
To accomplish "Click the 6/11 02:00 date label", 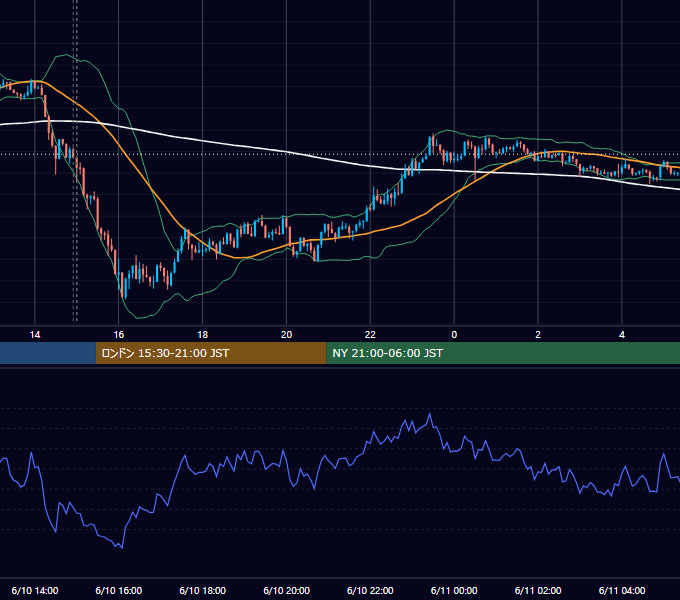I will [x=538, y=590].
